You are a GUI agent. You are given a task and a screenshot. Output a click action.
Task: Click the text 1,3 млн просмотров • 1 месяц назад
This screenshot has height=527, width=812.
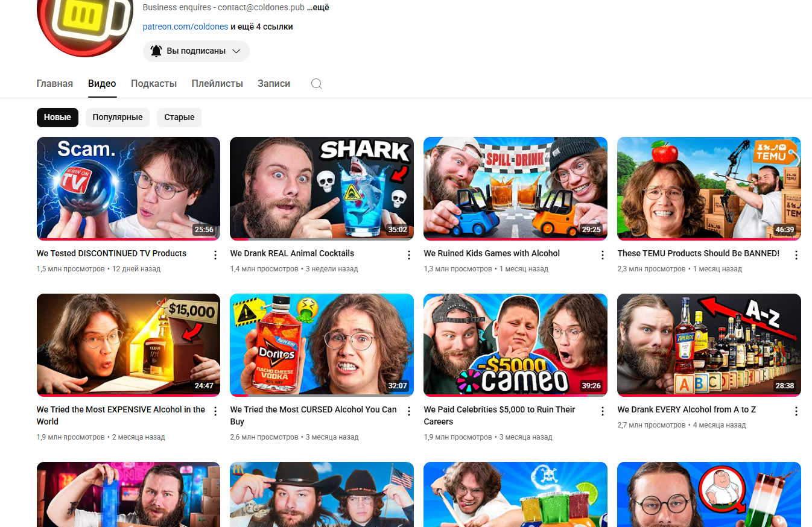[486, 269]
